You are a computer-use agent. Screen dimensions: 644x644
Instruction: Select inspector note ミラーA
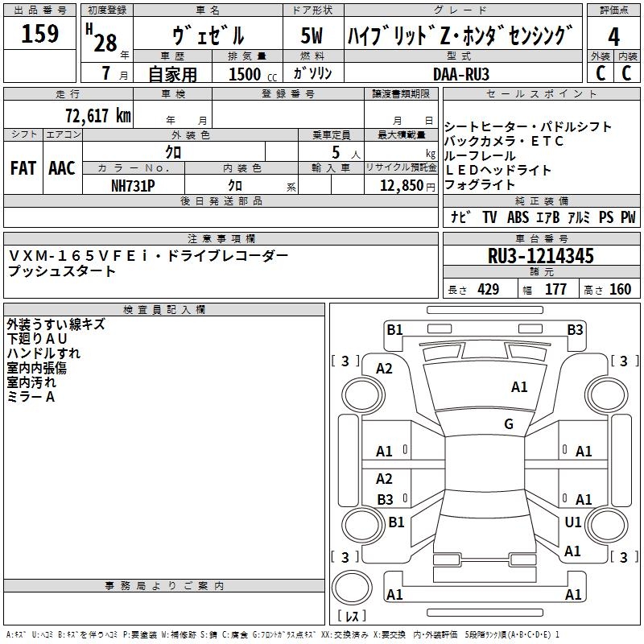[x=31, y=397]
